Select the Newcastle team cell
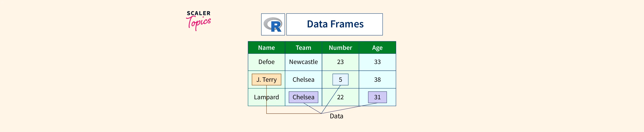 pos(303,62)
